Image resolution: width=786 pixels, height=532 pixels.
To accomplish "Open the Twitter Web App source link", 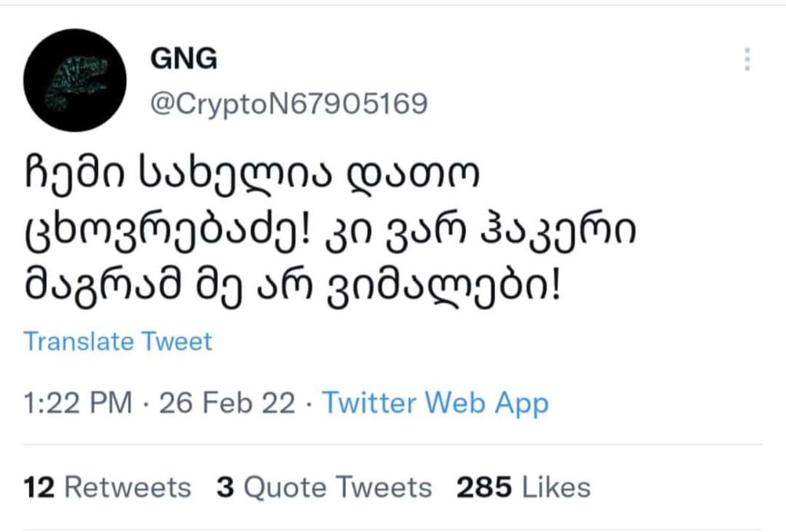I will click(x=435, y=404).
